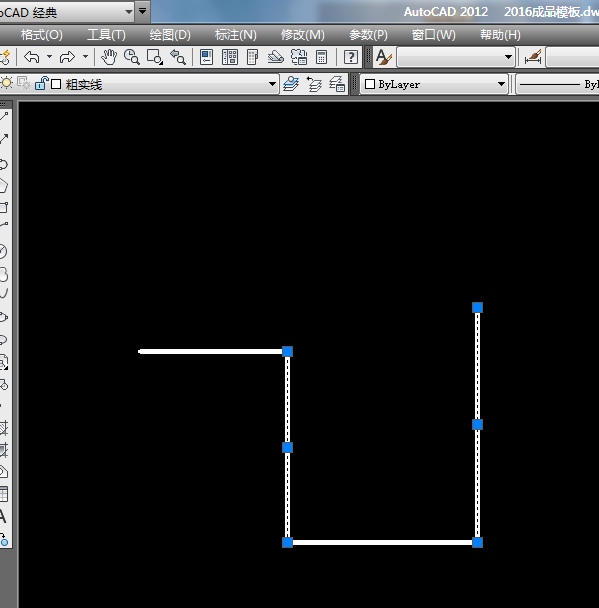
Task: Click Make Object's Layer Current icon
Action: point(292,84)
